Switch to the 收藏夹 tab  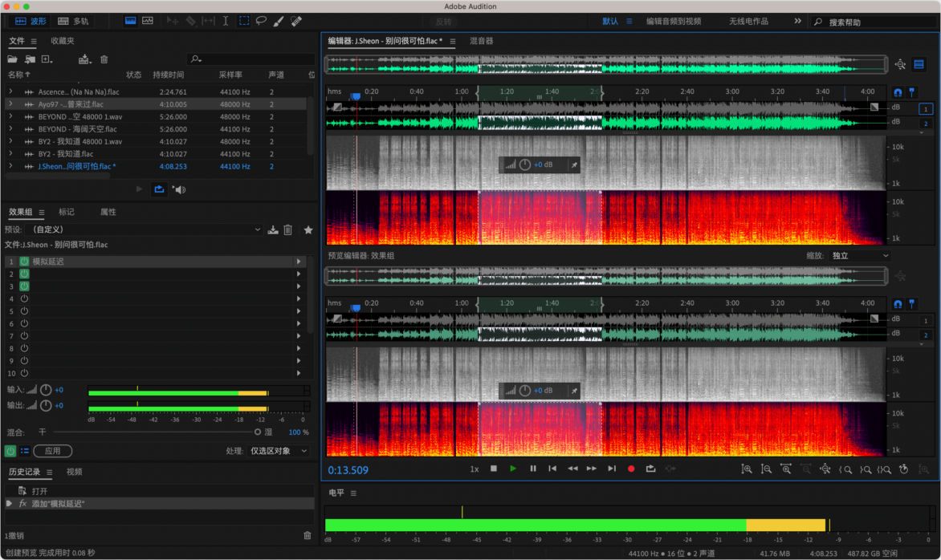[x=63, y=41]
